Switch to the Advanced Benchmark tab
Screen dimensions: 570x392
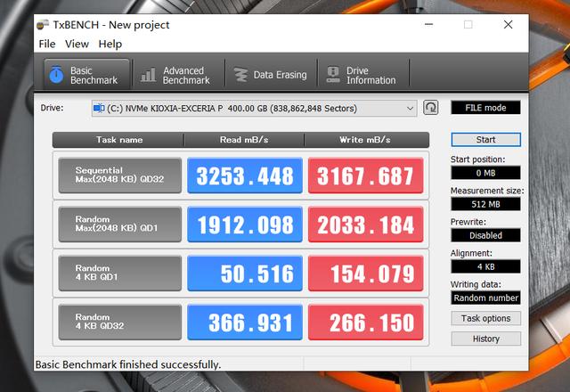click(179, 75)
